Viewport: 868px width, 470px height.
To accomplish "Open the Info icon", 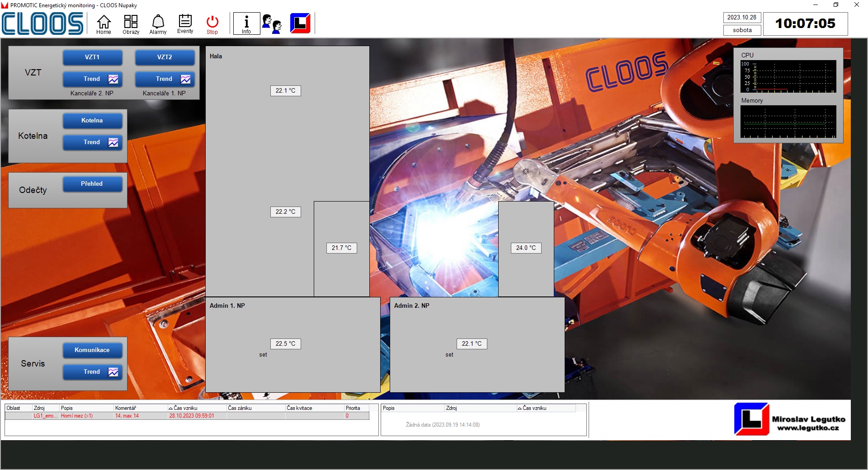I will coord(246,24).
